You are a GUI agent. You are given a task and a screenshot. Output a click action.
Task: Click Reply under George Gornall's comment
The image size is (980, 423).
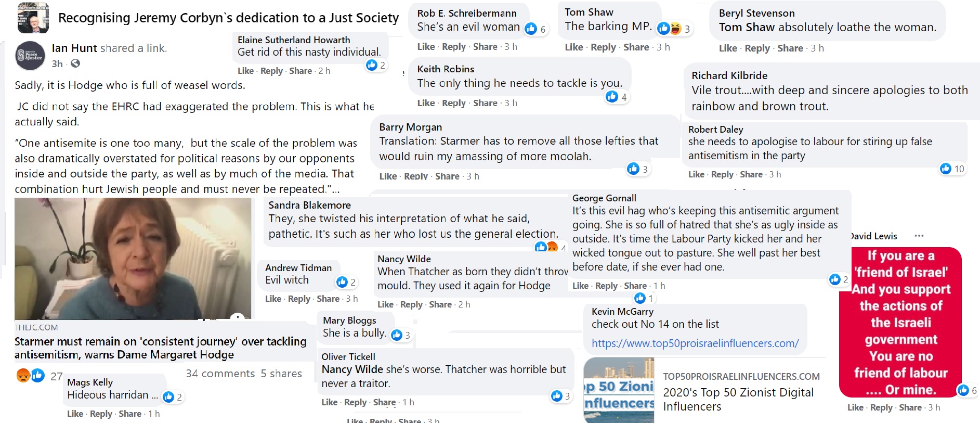pyautogui.click(x=606, y=286)
